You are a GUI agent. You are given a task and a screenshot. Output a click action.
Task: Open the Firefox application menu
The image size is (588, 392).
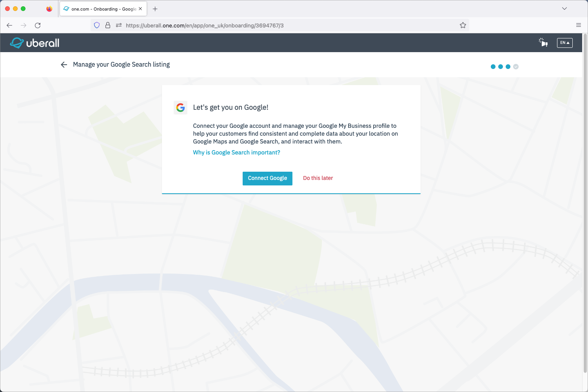coord(578,25)
